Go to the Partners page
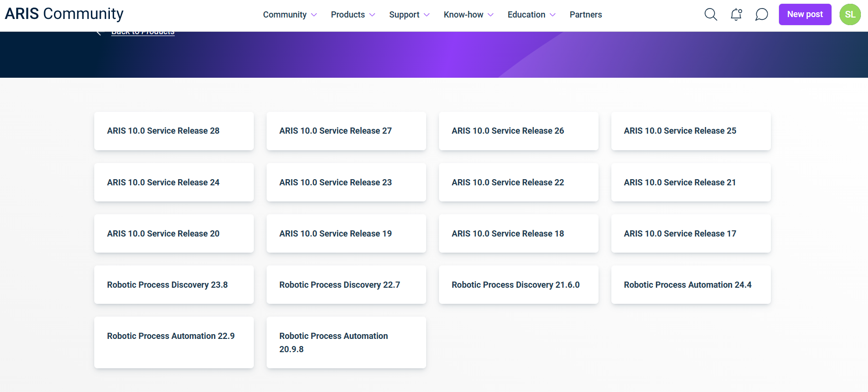The height and width of the screenshot is (392, 868). (585, 15)
